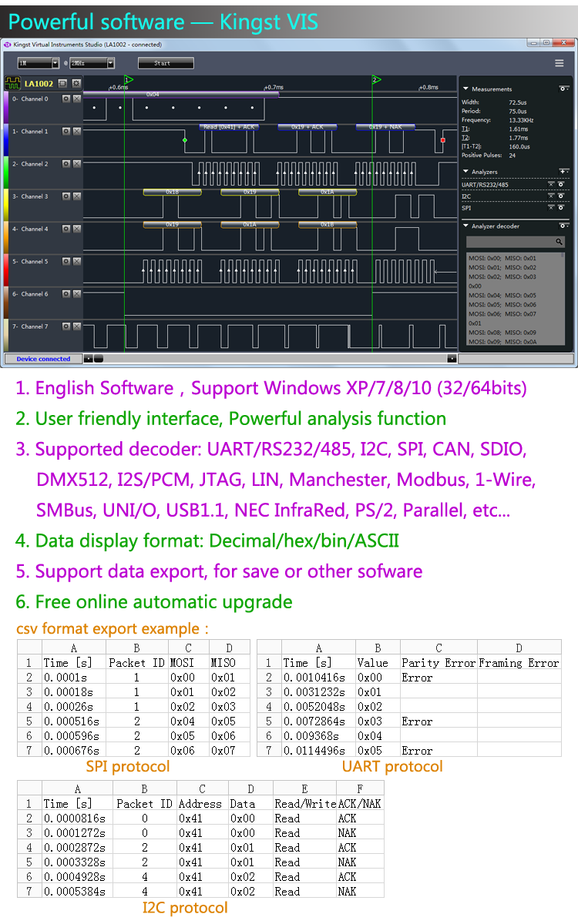Click the Frequency value 13.33KHz

pos(520,120)
